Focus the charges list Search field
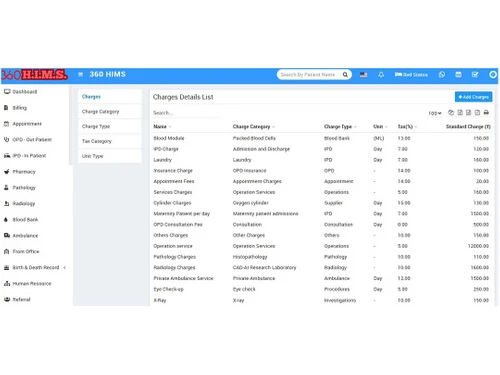The height and width of the screenshot is (375, 500). [185, 113]
